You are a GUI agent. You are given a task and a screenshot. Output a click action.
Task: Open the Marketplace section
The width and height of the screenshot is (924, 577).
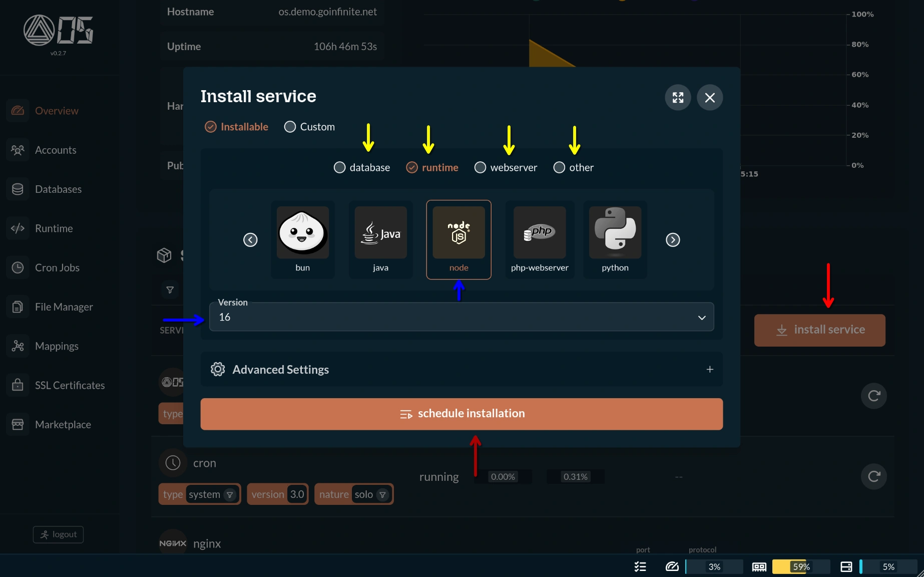tap(63, 424)
